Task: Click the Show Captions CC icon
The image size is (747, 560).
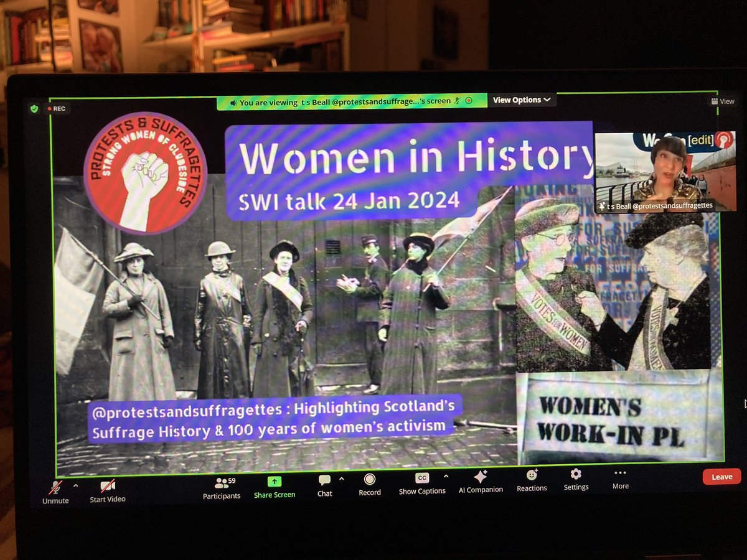Action: [x=422, y=478]
